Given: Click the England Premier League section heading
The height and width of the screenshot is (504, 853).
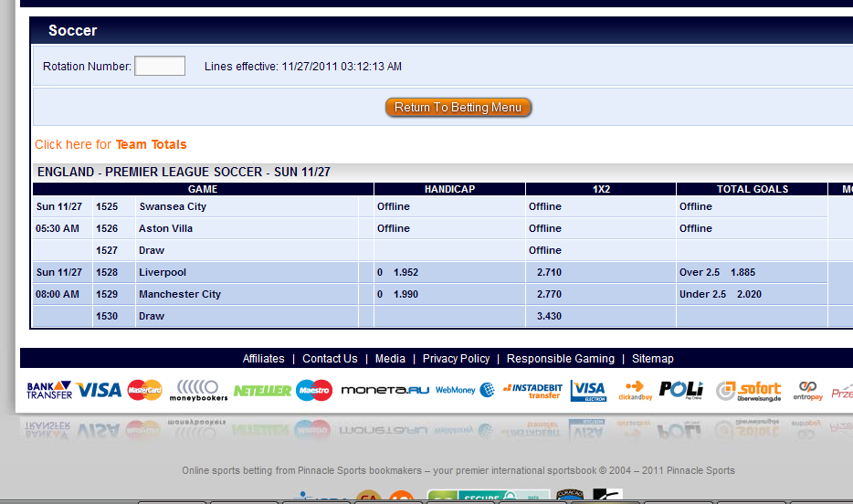Looking at the screenshot, I should click(x=184, y=173).
